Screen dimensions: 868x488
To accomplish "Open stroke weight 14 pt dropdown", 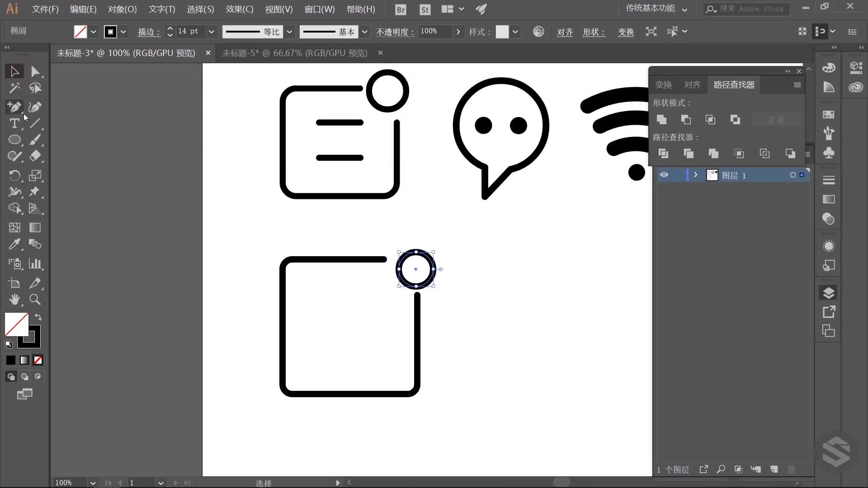I will [x=211, y=32].
